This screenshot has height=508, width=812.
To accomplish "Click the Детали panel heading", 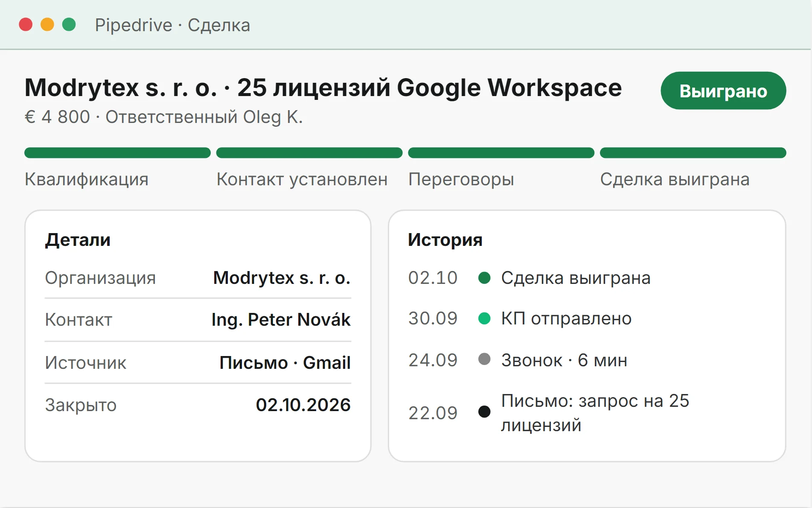I will 78,240.
